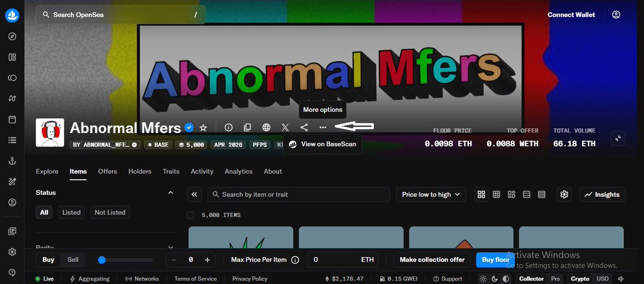Screen dimensions: 644x284
Task: Switch to Pro mode
Action: tap(555, 279)
